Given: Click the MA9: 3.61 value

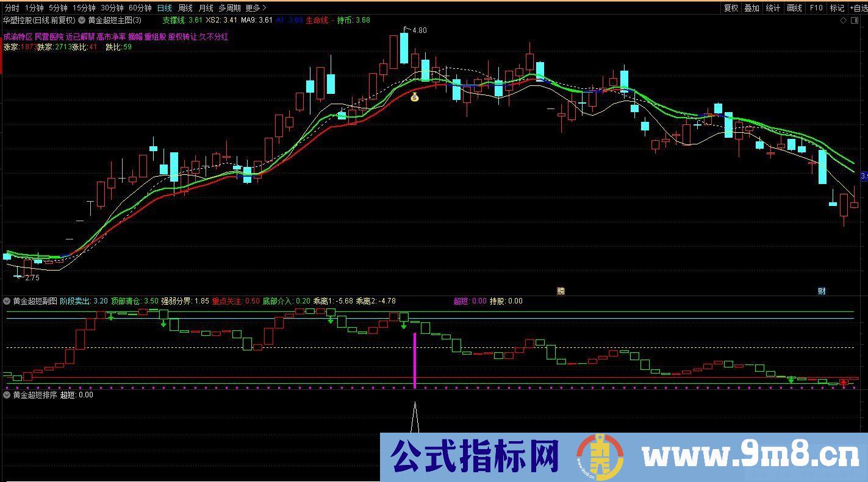Looking at the screenshot, I should point(257,20).
